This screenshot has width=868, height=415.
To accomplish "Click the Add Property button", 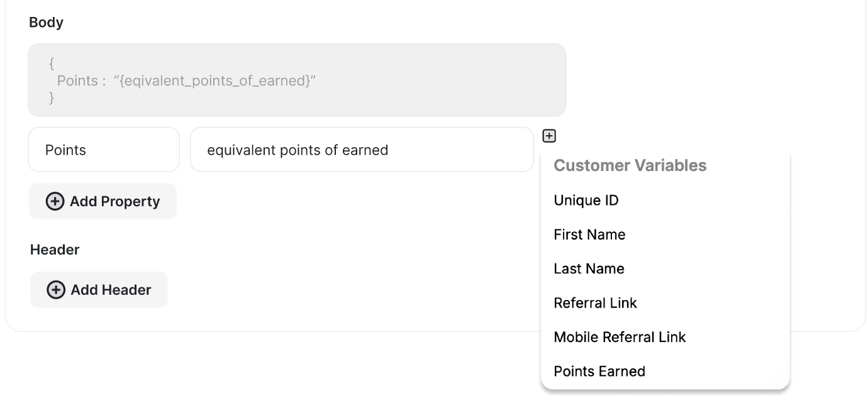I will point(103,201).
